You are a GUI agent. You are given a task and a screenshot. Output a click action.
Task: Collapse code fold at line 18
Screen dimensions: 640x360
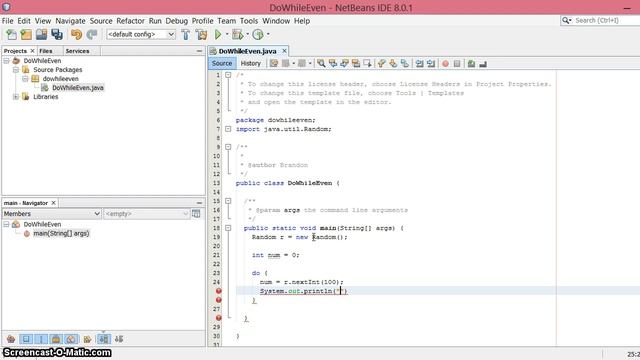coord(228,228)
